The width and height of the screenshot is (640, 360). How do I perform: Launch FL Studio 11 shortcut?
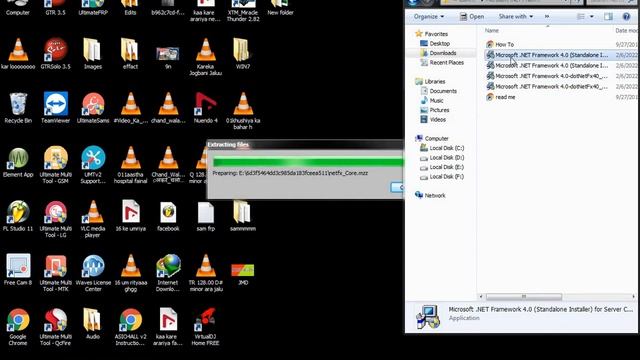point(18,216)
